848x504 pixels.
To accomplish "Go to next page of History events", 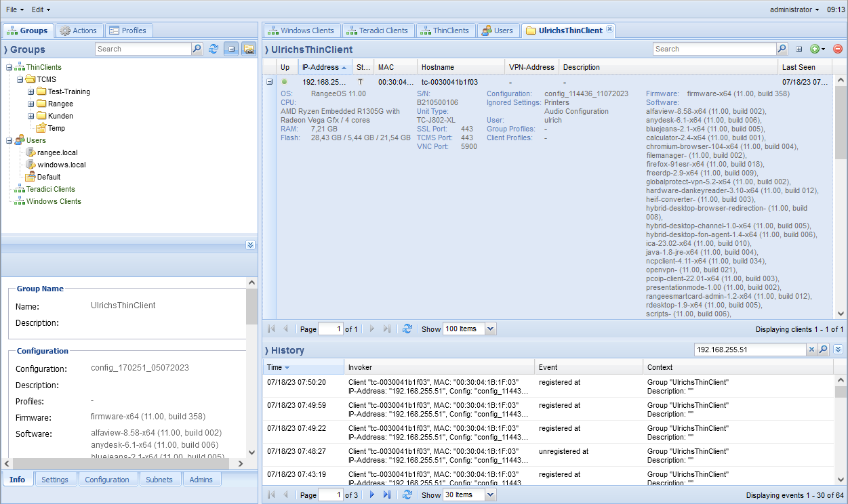I will point(371,495).
